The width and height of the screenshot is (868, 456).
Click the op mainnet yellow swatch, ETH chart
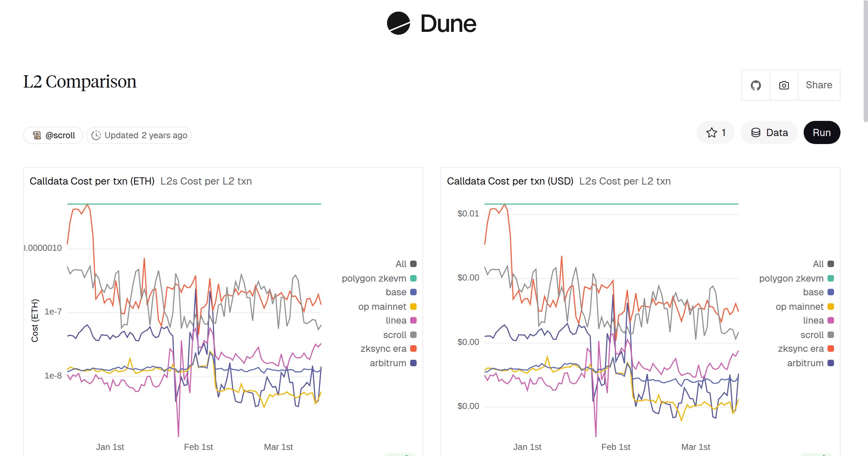[x=413, y=307]
